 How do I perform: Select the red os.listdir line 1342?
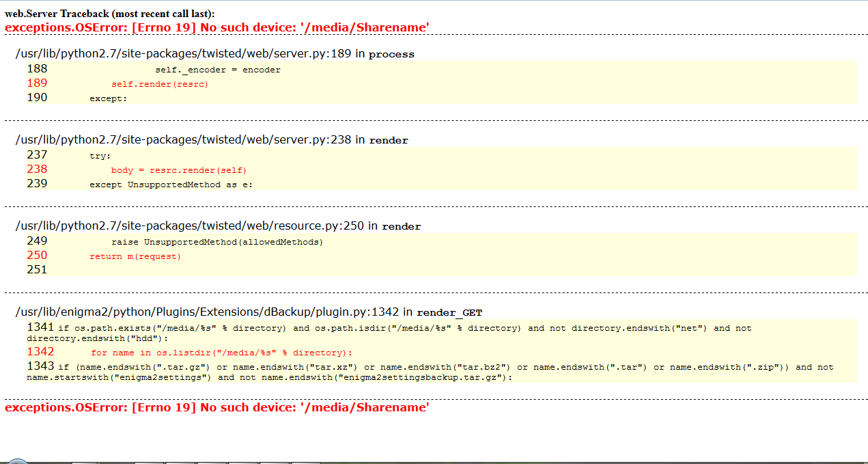tap(221, 353)
